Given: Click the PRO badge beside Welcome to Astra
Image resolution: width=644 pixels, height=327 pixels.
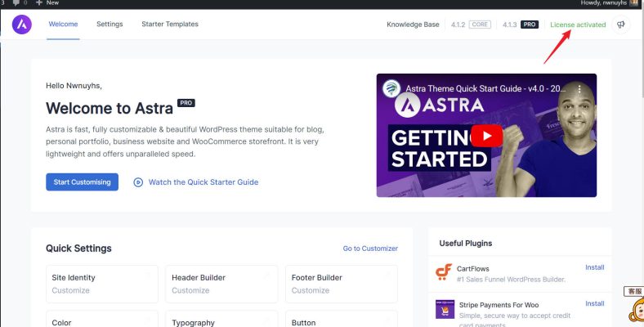Looking at the screenshot, I should (x=186, y=103).
